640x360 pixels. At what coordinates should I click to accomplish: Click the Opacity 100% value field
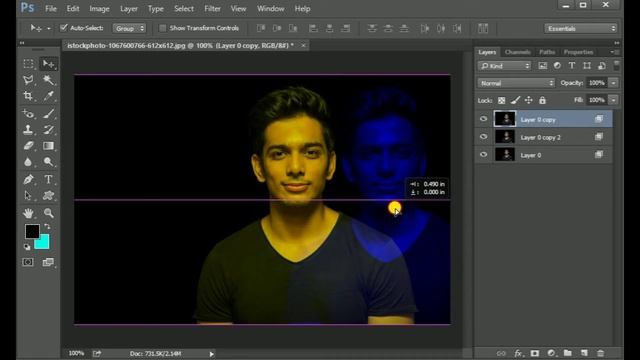(x=597, y=83)
